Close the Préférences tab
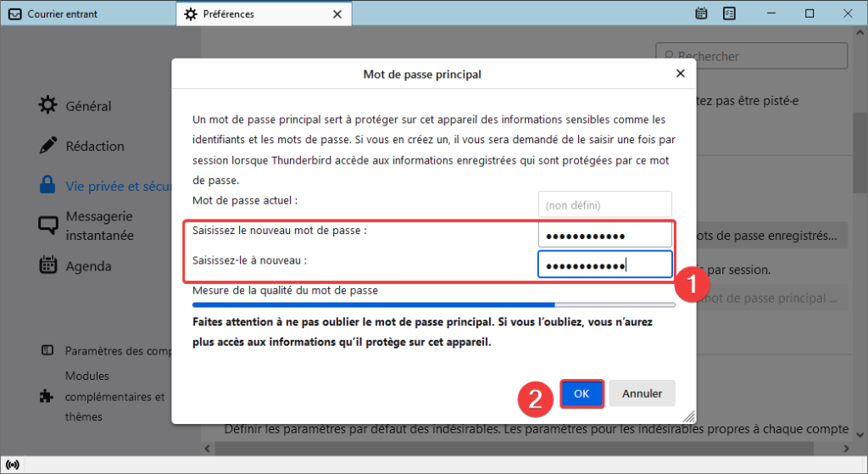This screenshot has height=474, width=868. [337, 14]
